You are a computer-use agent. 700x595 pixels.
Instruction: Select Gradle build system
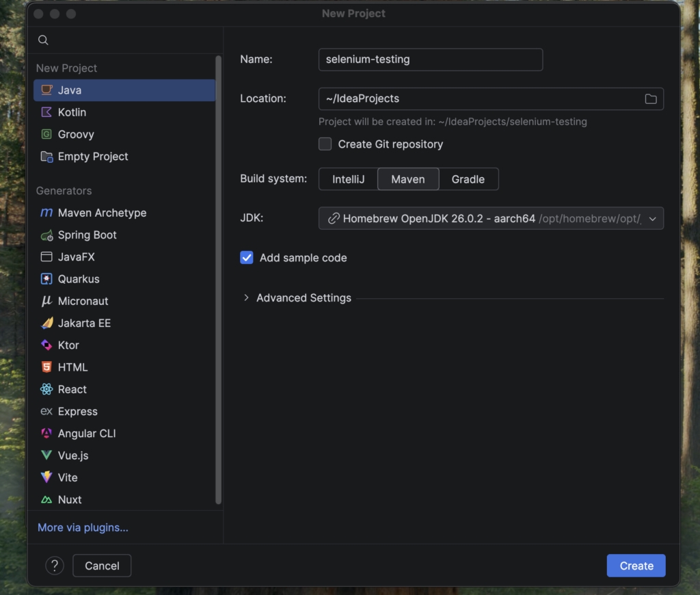[468, 179]
